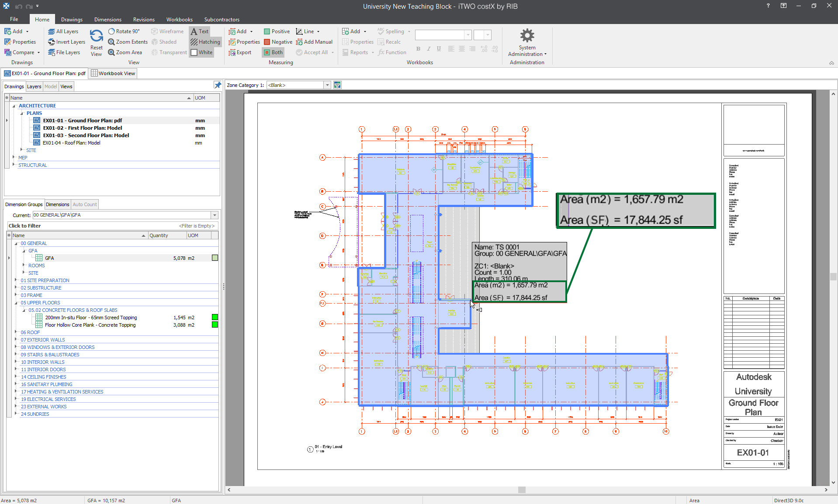The width and height of the screenshot is (838, 504).
Task: Click the Function fx icon
Action: (x=381, y=52)
